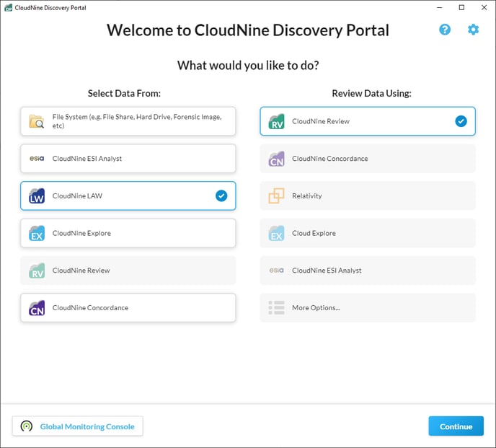496x448 pixels.
Task: Click the LW CloudNine LAW icon
Action: point(37,196)
